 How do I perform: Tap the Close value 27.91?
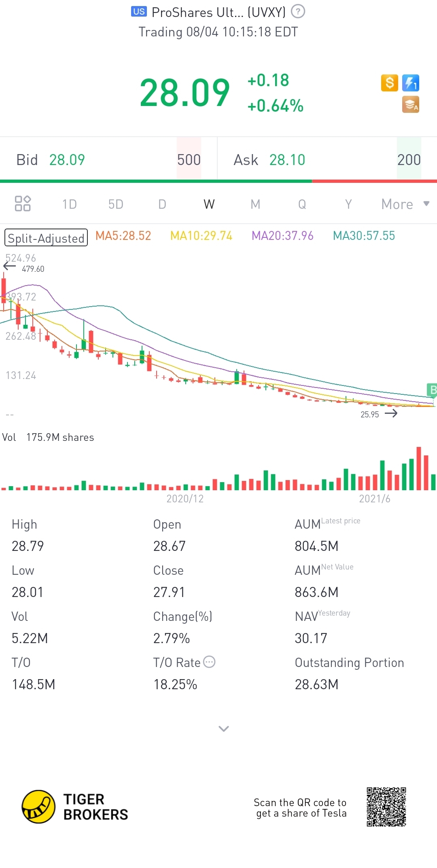coord(169,592)
